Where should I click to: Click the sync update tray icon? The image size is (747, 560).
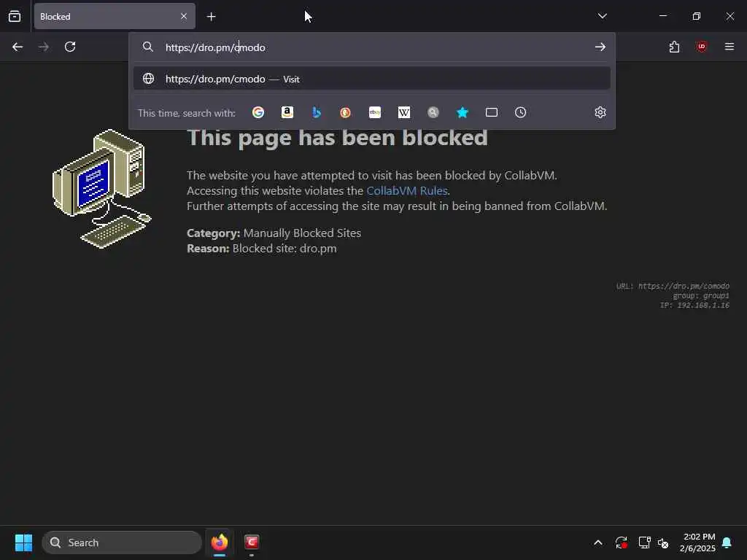622,542
